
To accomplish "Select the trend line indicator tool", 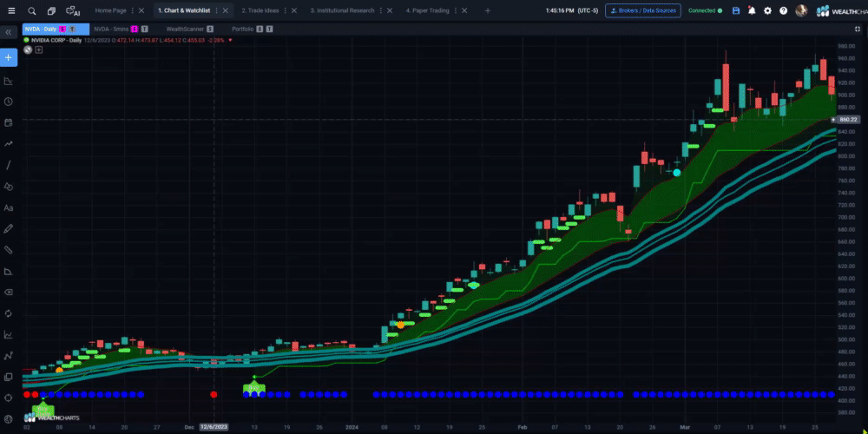I will click(9, 144).
